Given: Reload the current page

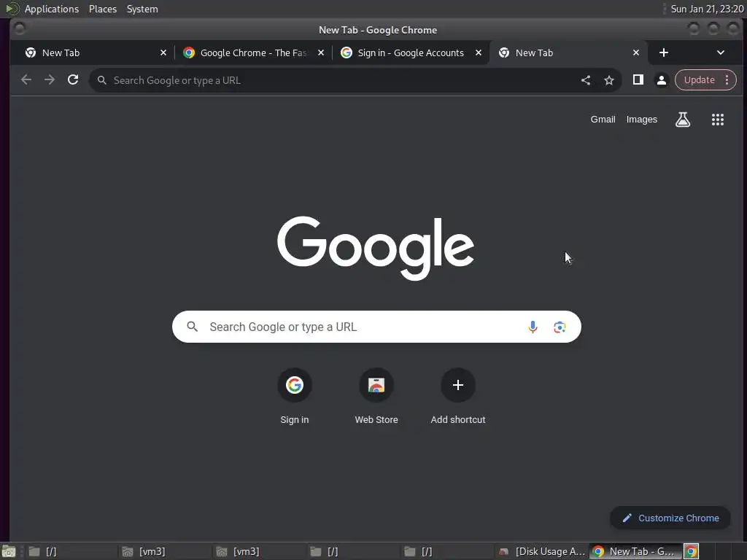Looking at the screenshot, I should coord(73,80).
